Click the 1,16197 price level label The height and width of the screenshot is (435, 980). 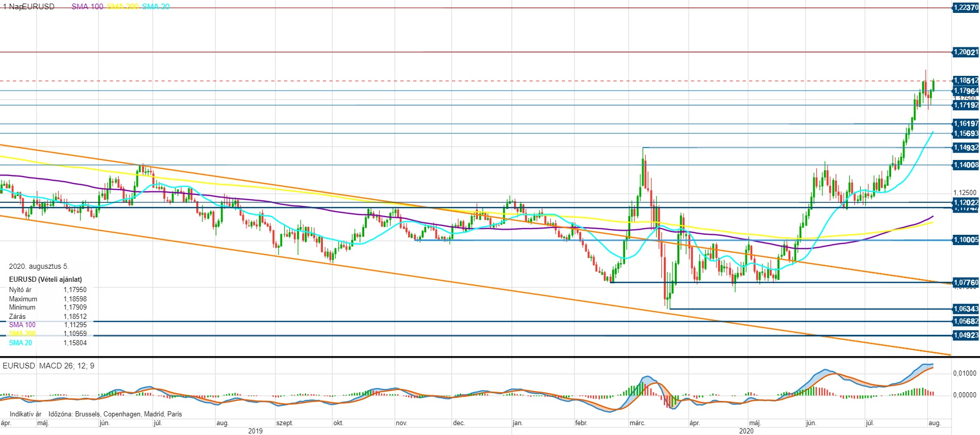(966, 124)
